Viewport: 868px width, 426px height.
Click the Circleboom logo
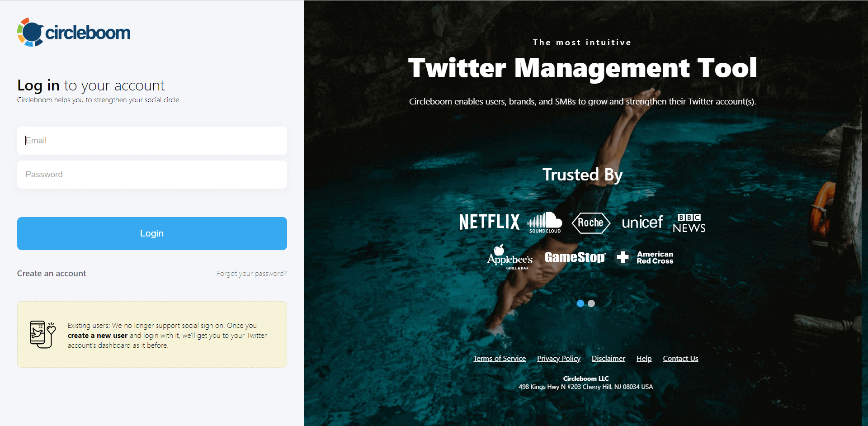[74, 32]
